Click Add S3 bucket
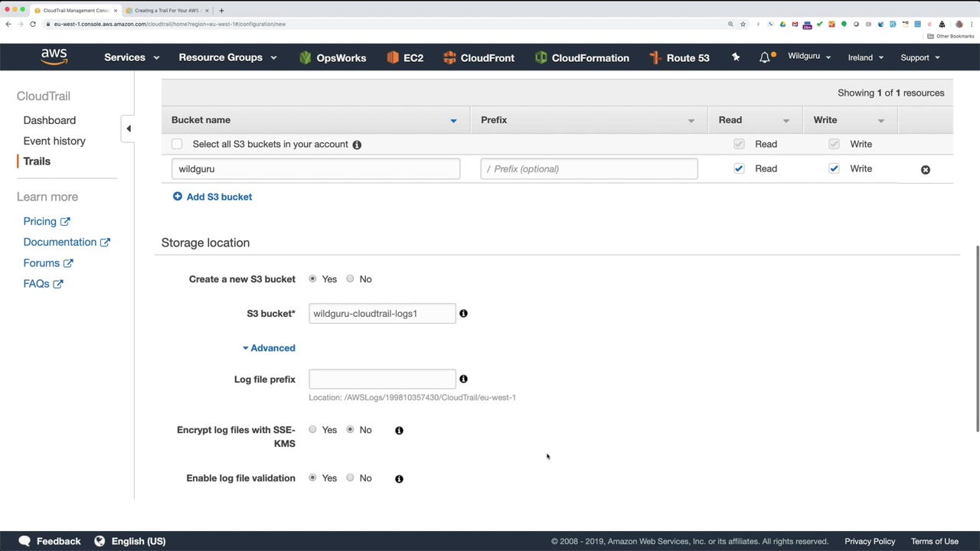This screenshot has width=980, height=551. 212,197
